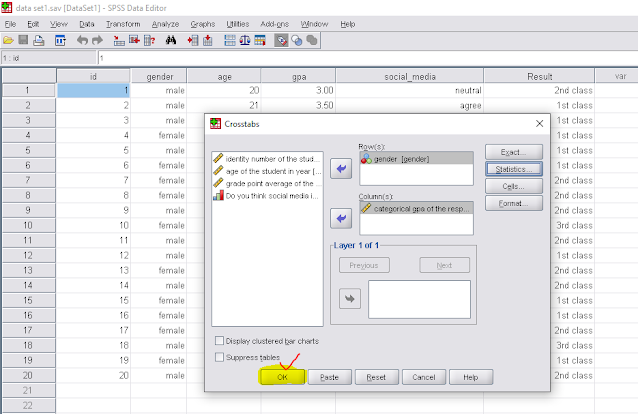Select row header 20
Image resolution: width=638 pixels, height=414 pixels.
click(28, 375)
